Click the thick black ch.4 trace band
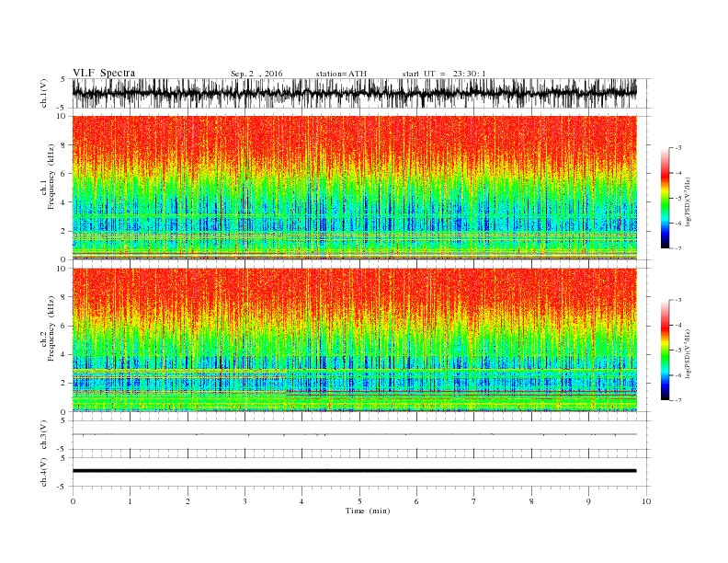The image size is (728, 563). [x=354, y=471]
